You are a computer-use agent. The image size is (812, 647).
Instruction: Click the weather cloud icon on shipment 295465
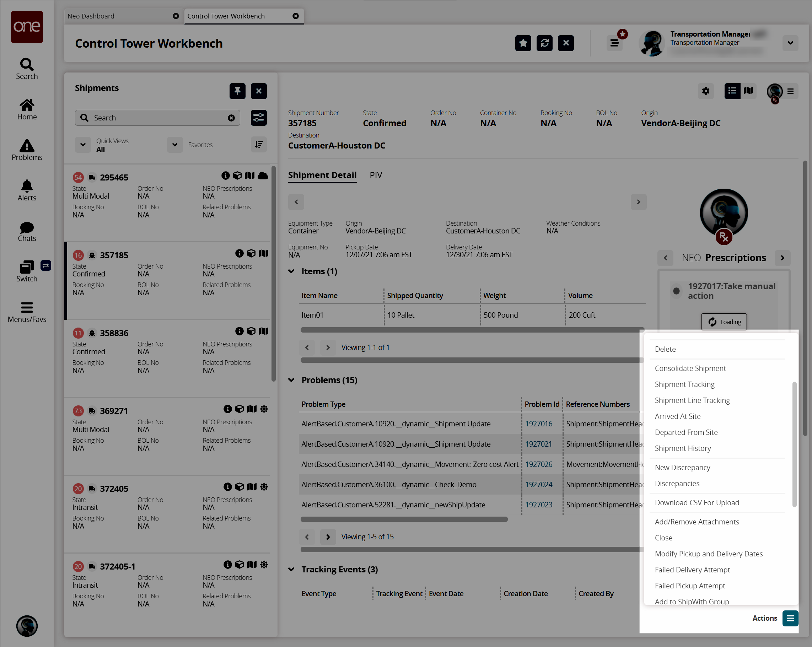263,176
